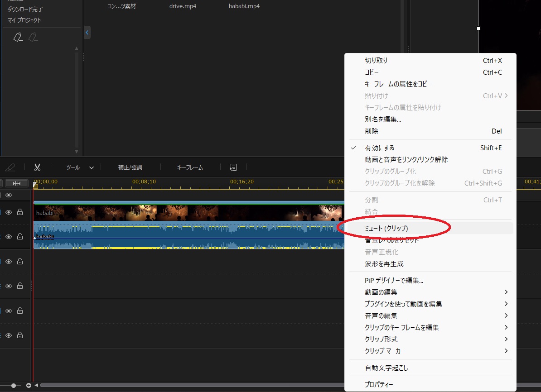
Task: Select 動画と音声をリンク/リンク解除
Action: pyautogui.click(x=430, y=160)
